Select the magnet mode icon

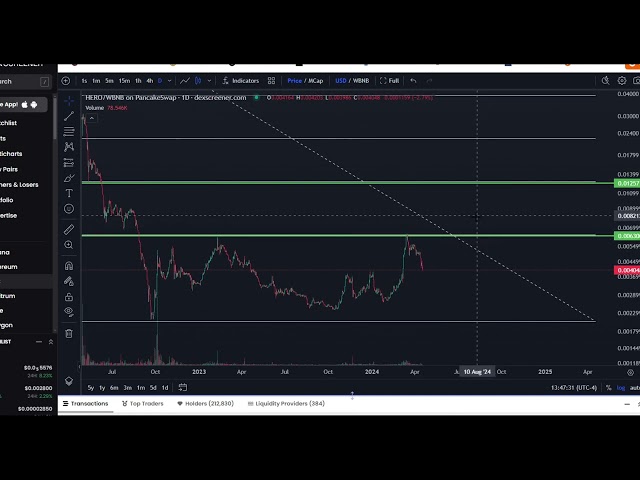[x=69, y=266]
